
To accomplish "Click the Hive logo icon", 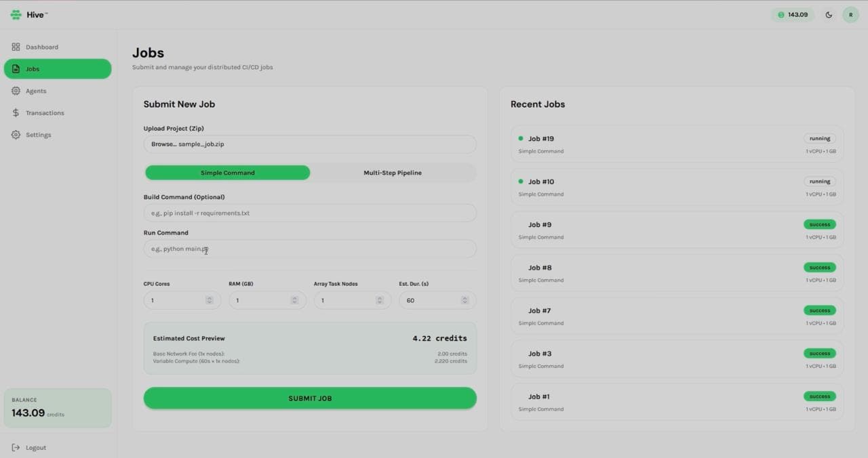I will (16, 14).
